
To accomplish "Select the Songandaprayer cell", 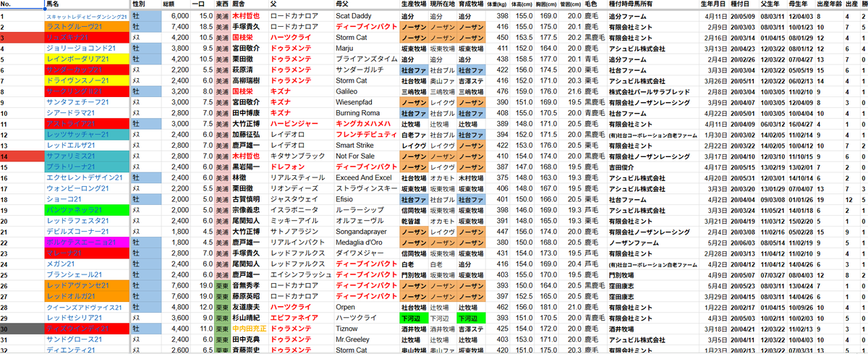I will click(367, 231).
